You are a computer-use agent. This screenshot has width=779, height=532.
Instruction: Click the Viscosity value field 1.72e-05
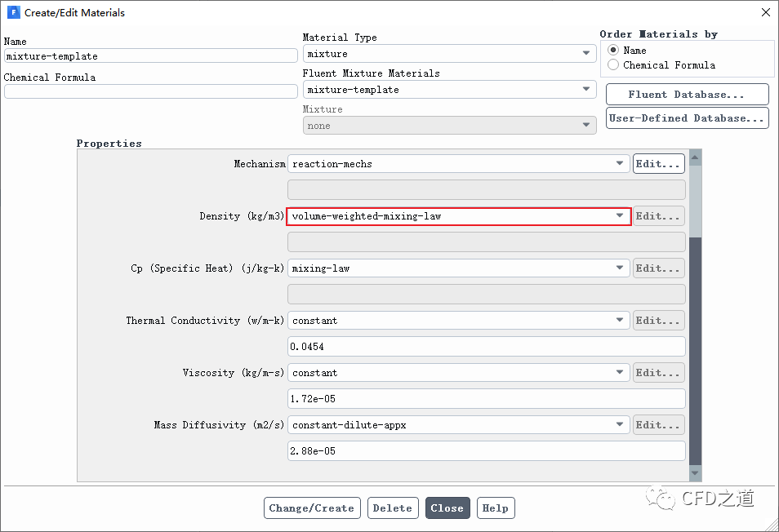[486, 399]
